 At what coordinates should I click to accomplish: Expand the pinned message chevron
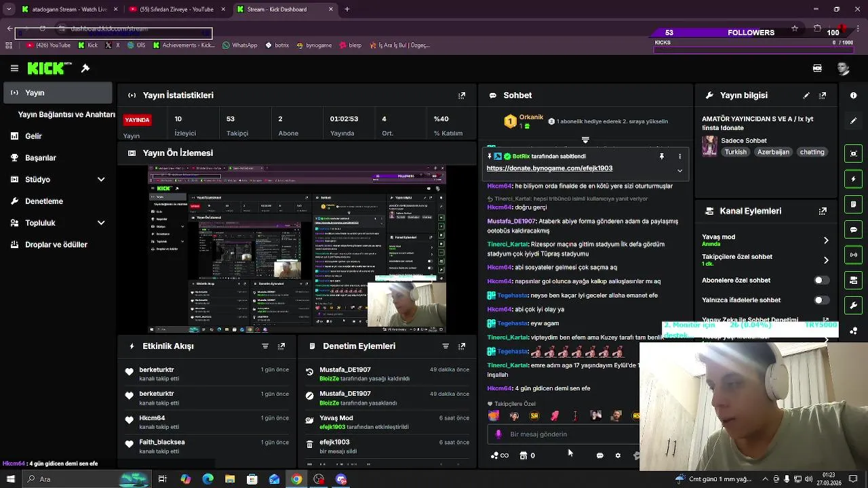coord(679,171)
